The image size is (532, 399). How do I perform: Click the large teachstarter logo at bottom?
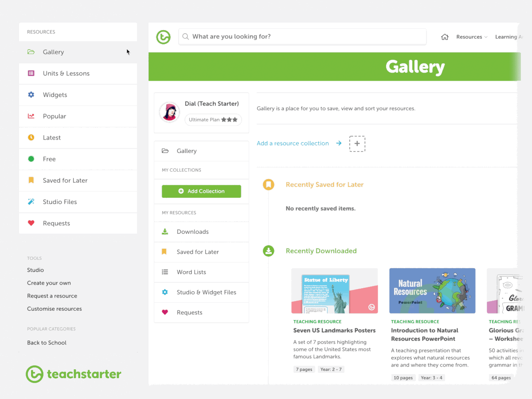click(x=74, y=374)
